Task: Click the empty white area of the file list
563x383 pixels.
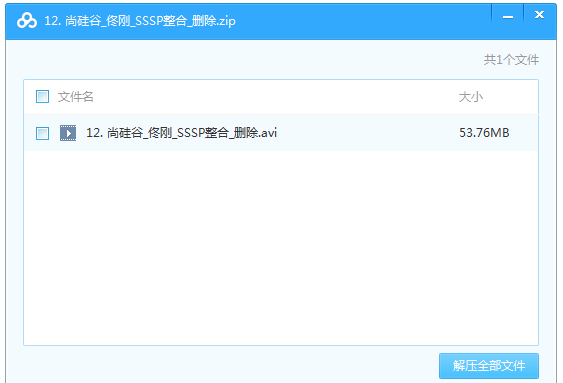Action: click(x=281, y=248)
